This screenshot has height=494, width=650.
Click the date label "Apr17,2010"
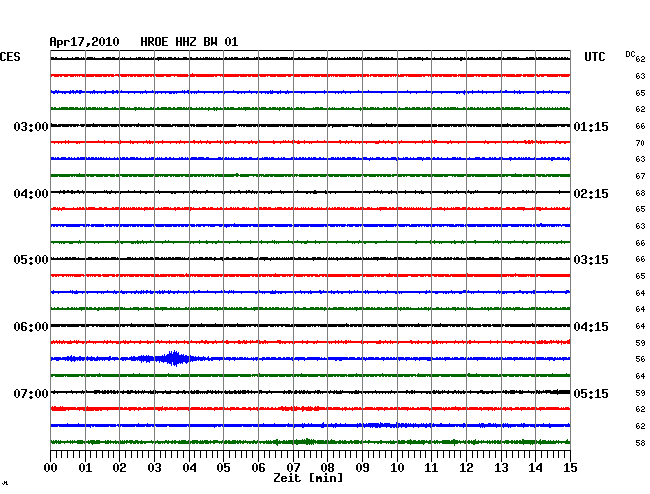coord(84,42)
